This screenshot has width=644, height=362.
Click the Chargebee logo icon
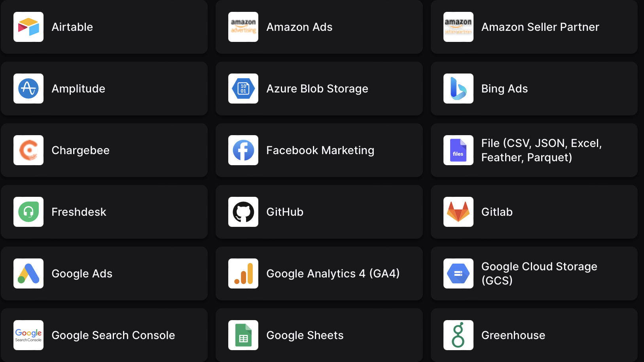pyautogui.click(x=28, y=150)
